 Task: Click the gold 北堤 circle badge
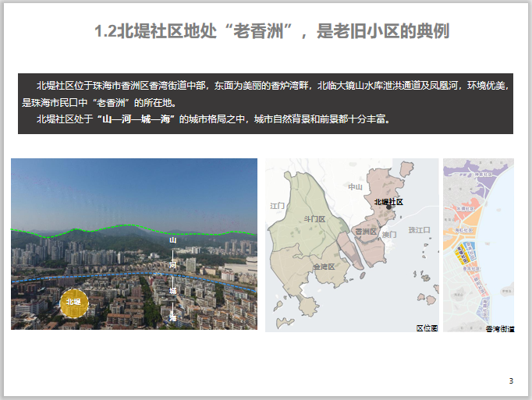[x=74, y=303]
